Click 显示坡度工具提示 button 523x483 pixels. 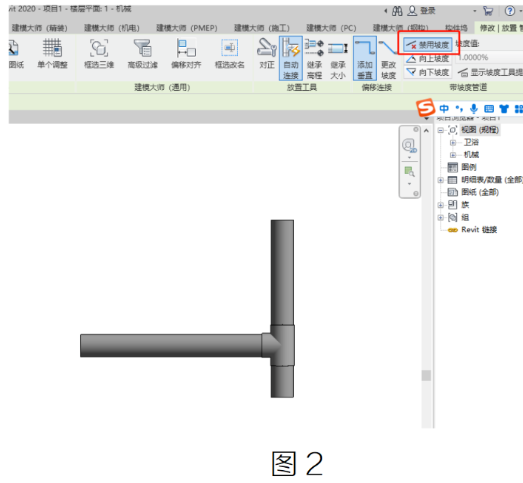point(490,72)
